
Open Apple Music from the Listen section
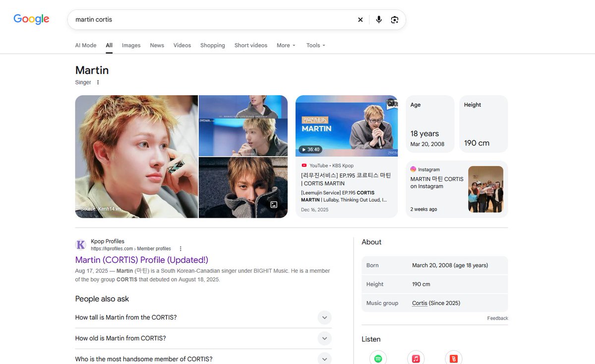click(416, 358)
